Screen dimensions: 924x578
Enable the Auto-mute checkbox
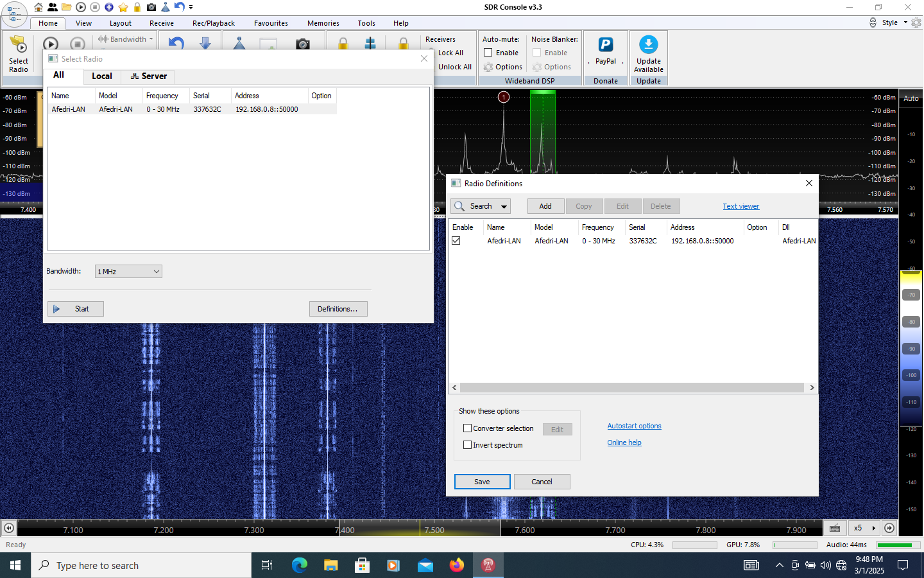click(488, 53)
